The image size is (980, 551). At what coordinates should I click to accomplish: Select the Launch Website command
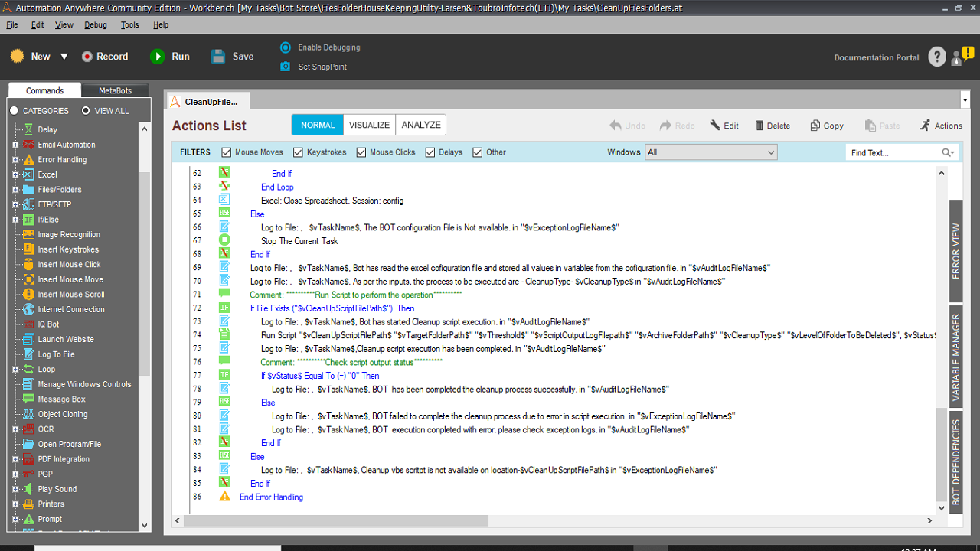tap(66, 339)
